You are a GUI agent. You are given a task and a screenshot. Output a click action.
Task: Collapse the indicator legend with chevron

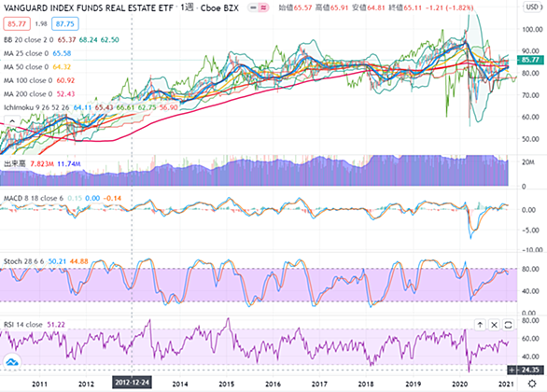[x=12, y=121]
